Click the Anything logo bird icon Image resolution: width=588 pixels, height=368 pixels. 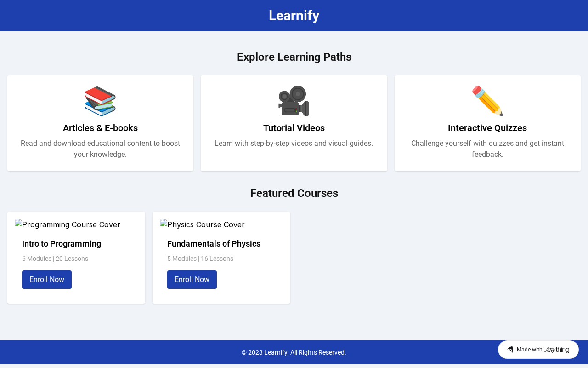pyautogui.click(x=510, y=350)
